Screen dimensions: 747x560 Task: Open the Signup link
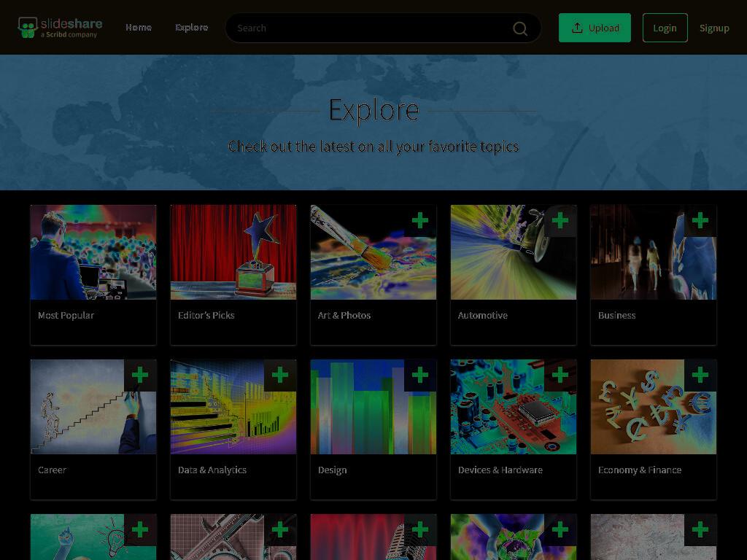coord(714,28)
